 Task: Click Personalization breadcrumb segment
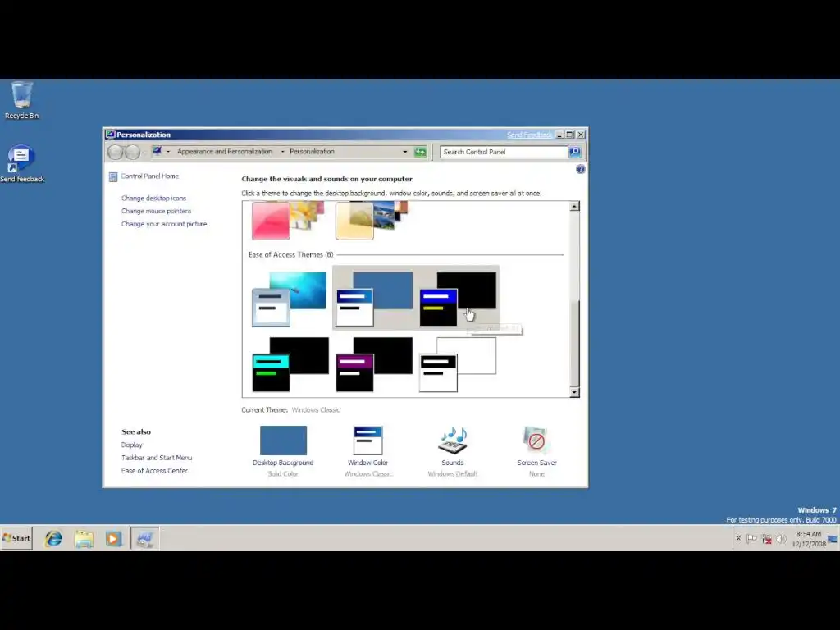[x=312, y=152]
